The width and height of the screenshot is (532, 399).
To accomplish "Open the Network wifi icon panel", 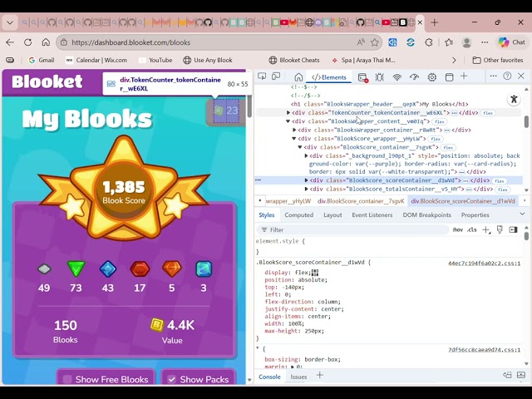I will click(397, 77).
